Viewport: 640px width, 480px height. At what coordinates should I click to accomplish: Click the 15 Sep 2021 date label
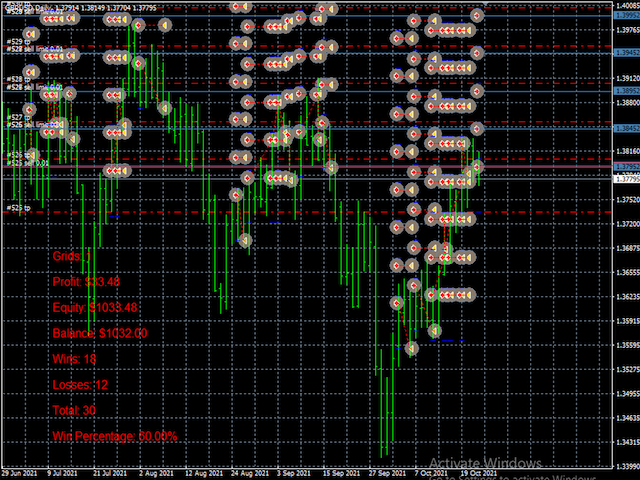(342, 473)
